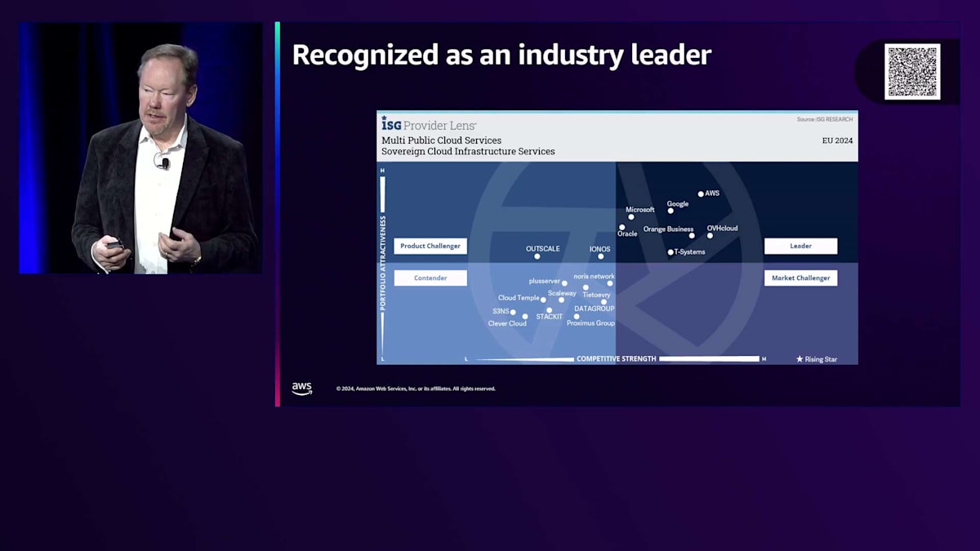This screenshot has height=551, width=980.
Task: Select the Contender quadrant label
Action: pos(430,278)
